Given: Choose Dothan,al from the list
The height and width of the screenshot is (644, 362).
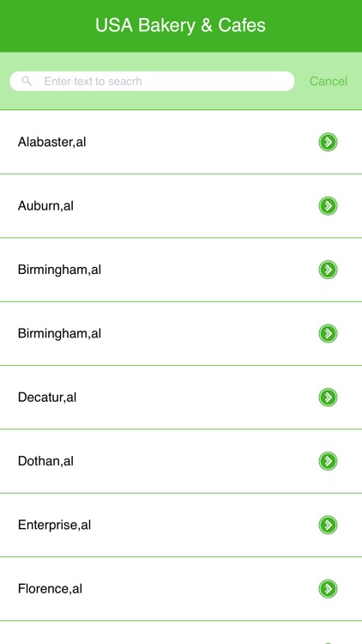Looking at the screenshot, I should pyautogui.click(x=181, y=461).
